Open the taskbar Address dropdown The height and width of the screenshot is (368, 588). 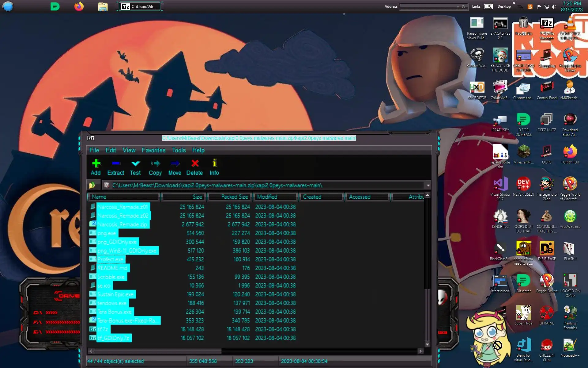pyautogui.click(x=458, y=7)
